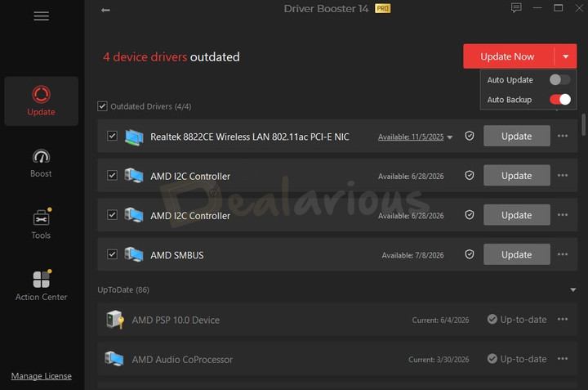Click the Realtek driver shield icon
The height and width of the screenshot is (390, 588).
(469, 136)
